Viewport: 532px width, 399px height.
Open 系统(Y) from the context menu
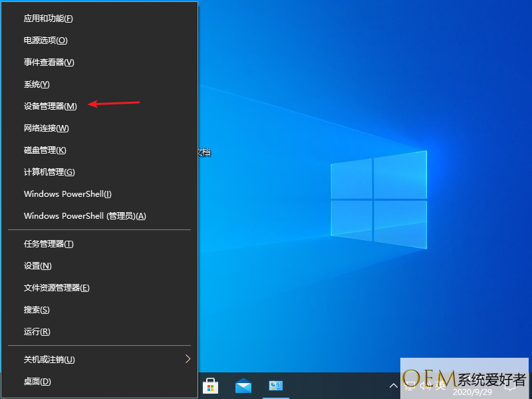tap(37, 84)
